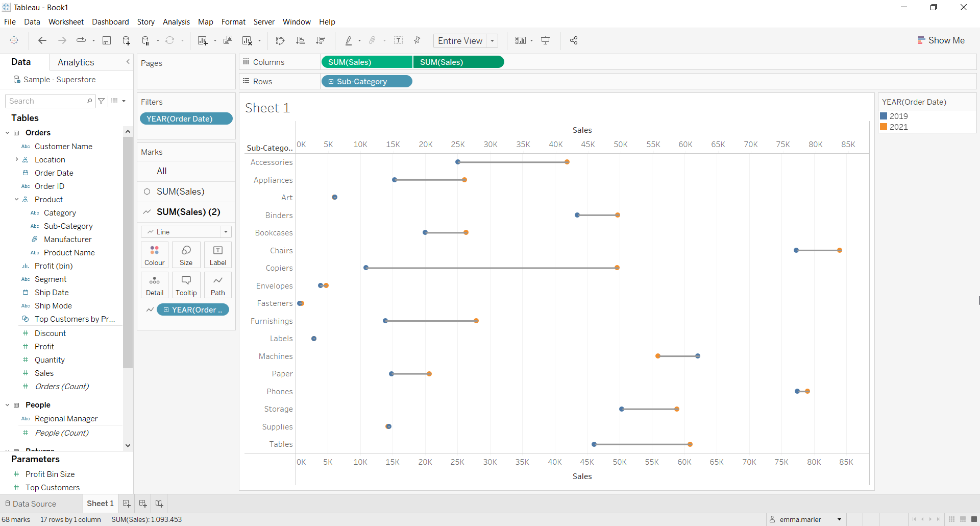The width and height of the screenshot is (980, 526).
Task: Click the Search field in Data pane
Action: pos(47,101)
